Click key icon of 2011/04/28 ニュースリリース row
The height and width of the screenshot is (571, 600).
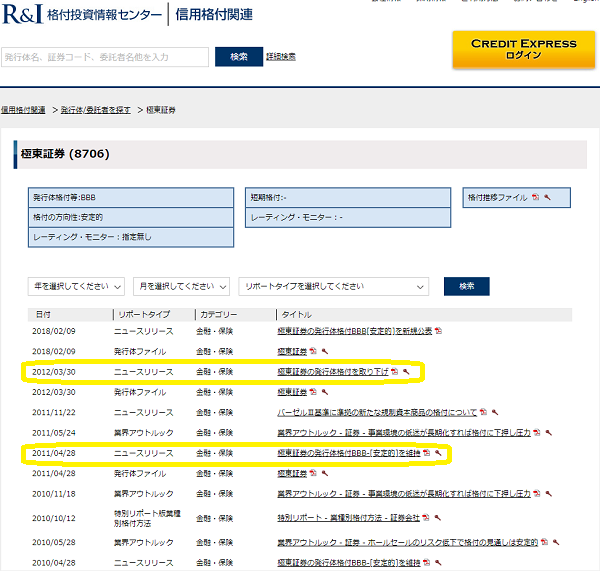(439, 453)
